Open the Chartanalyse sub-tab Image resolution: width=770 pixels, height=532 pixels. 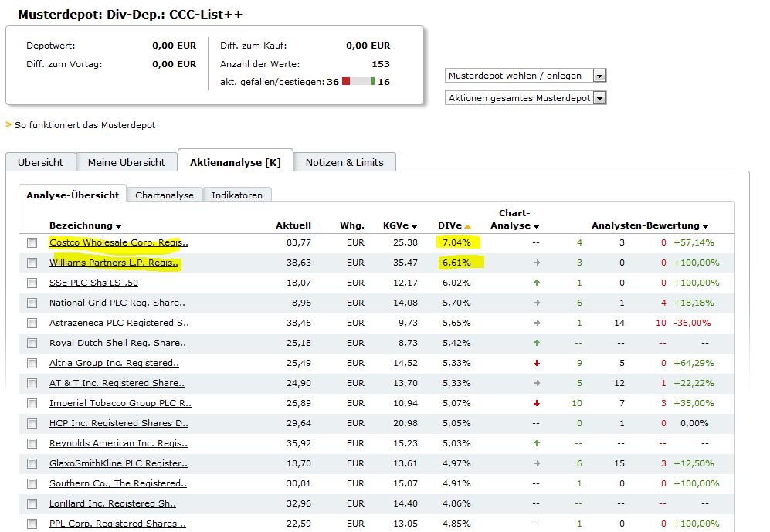coord(165,195)
